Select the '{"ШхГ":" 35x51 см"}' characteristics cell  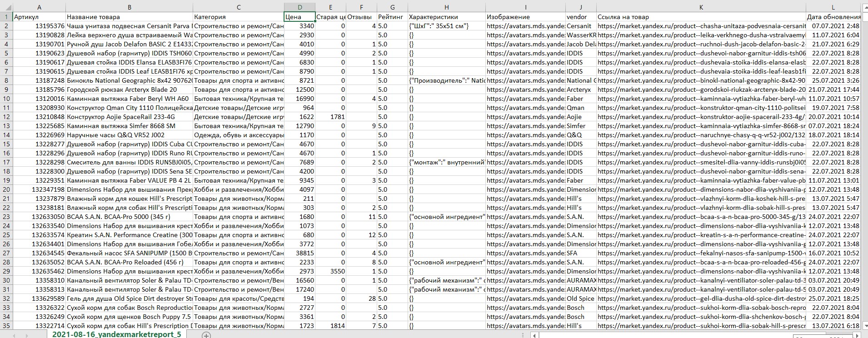[x=447, y=26]
